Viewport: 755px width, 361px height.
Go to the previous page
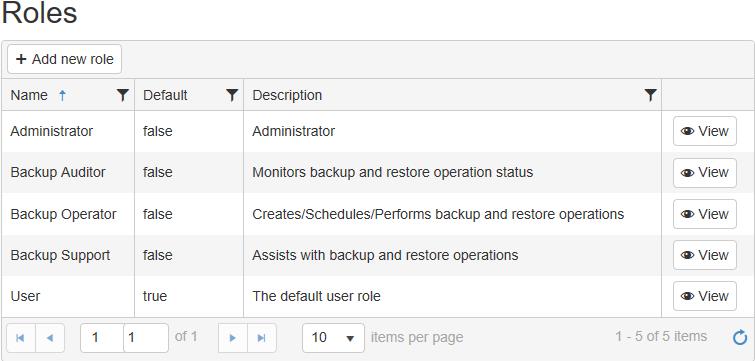click(x=50, y=338)
